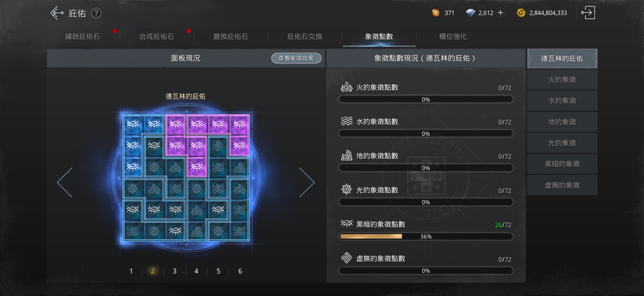Click the plus icon to add diamonds
The width and height of the screenshot is (644, 296).
point(500,13)
